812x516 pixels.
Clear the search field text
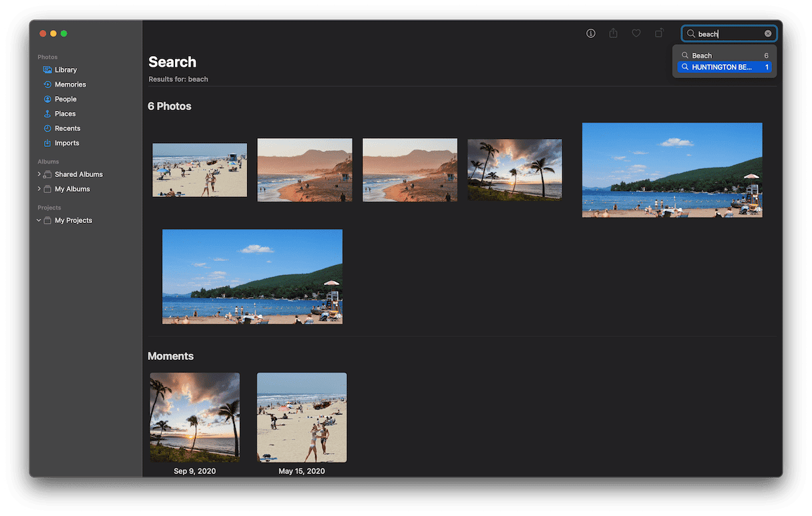(x=768, y=33)
